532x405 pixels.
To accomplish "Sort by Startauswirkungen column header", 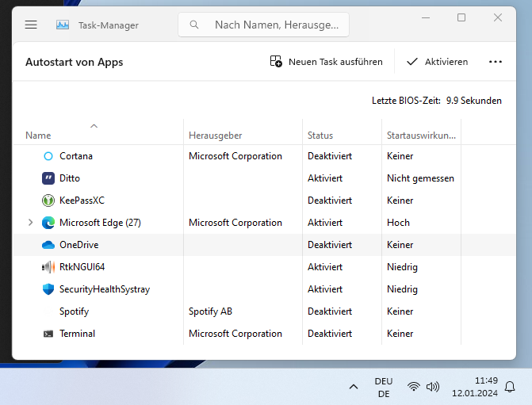I will click(421, 136).
